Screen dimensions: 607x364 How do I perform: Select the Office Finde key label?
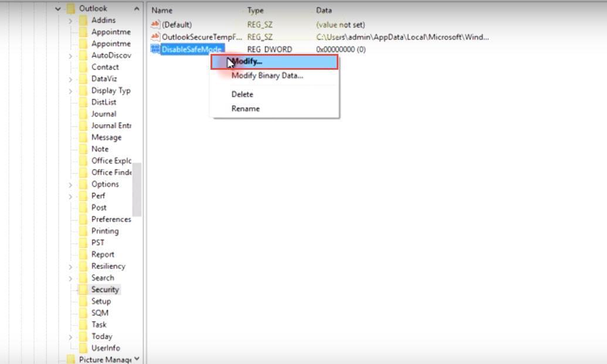111,172
